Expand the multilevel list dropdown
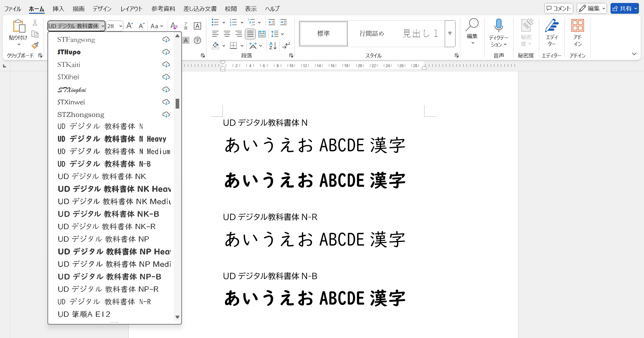644x338 pixels. click(259, 22)
